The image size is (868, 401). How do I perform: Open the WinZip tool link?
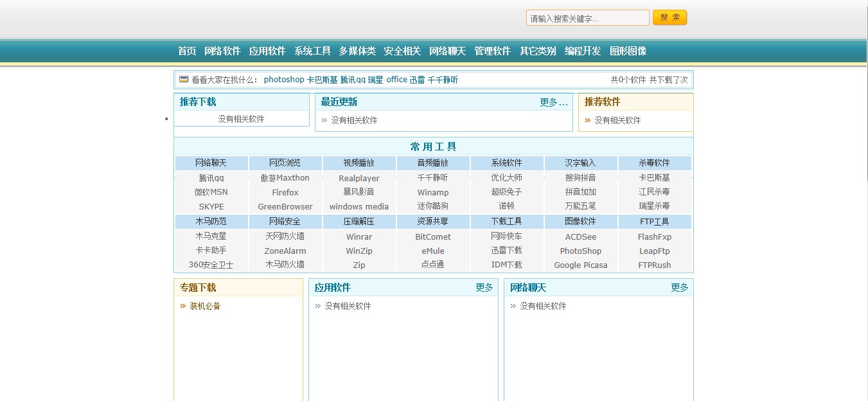click(359, 251)
